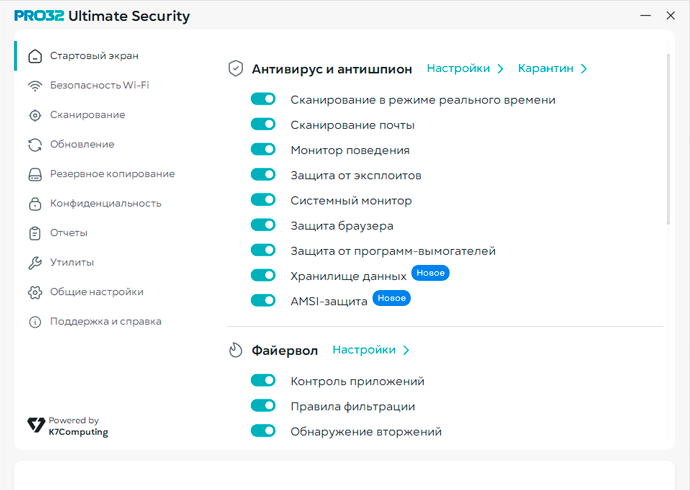Expand antivirus Настройки chevron
Image resolution: width=690 pixels, height=490 pixels.
(500, 69)
